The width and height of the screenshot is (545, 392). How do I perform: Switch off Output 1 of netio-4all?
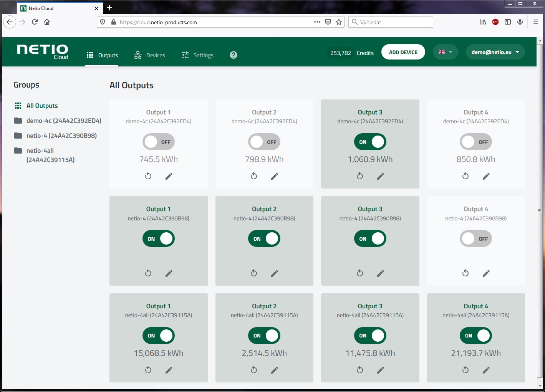tap(159, 336)
